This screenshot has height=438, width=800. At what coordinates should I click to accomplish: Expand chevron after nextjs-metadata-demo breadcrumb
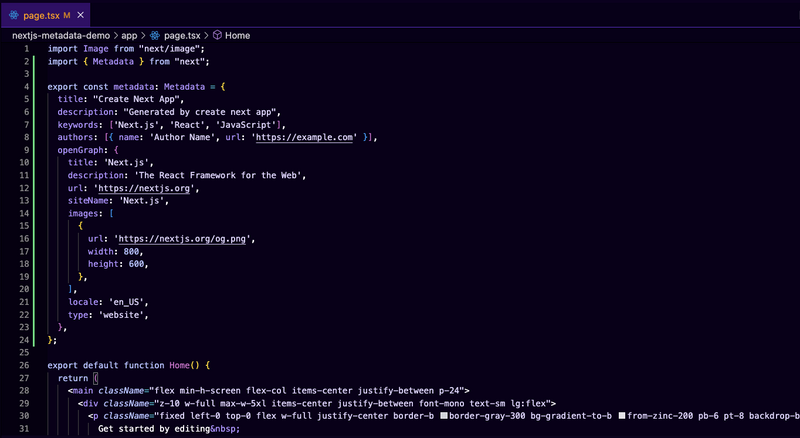pos(116,36)
